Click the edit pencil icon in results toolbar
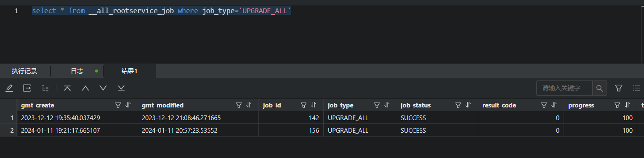The image size is (644, 158). click(9, 88)
